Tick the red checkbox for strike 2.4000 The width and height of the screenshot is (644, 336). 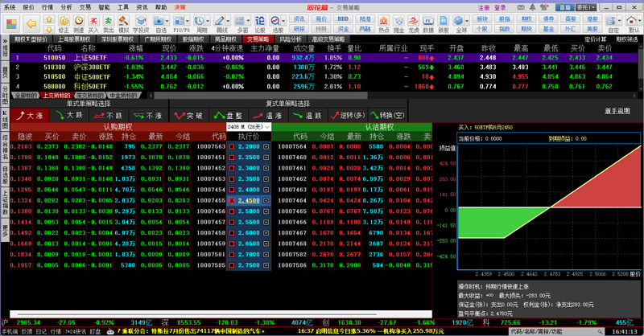(232, 190)
